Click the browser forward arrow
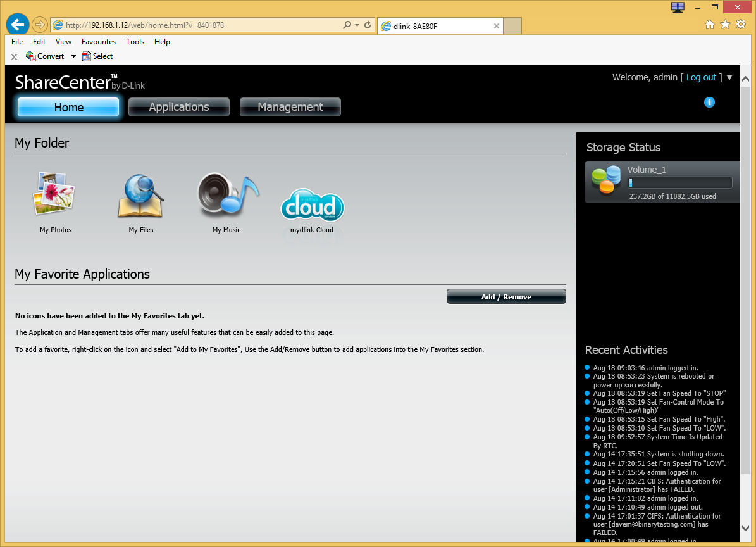Screen dimensions: 756x547 39,25
